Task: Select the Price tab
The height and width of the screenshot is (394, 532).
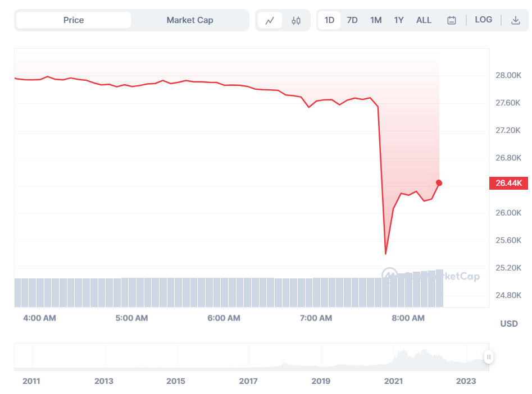Action: click(x=74, y=20)
